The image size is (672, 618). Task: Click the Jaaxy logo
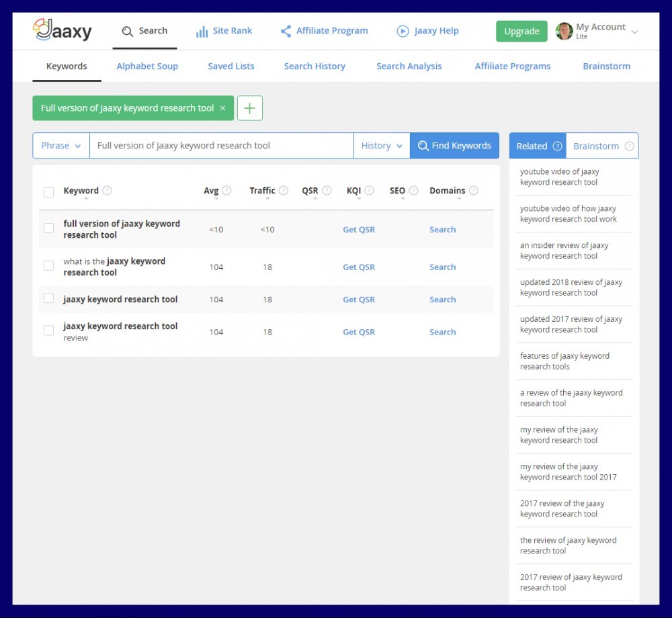pyautogui.click(x=62, y=30)
